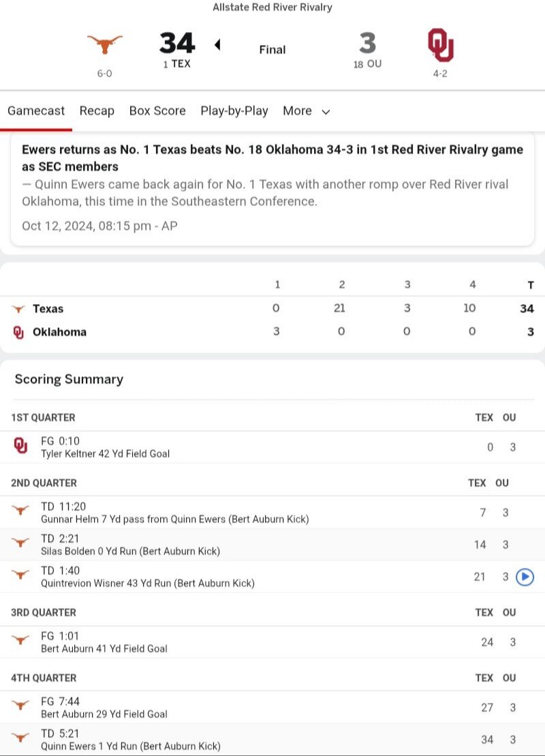Open the Play-by-Play tab
The width and height of the screenshot is (545, 756).
point(234,111)
